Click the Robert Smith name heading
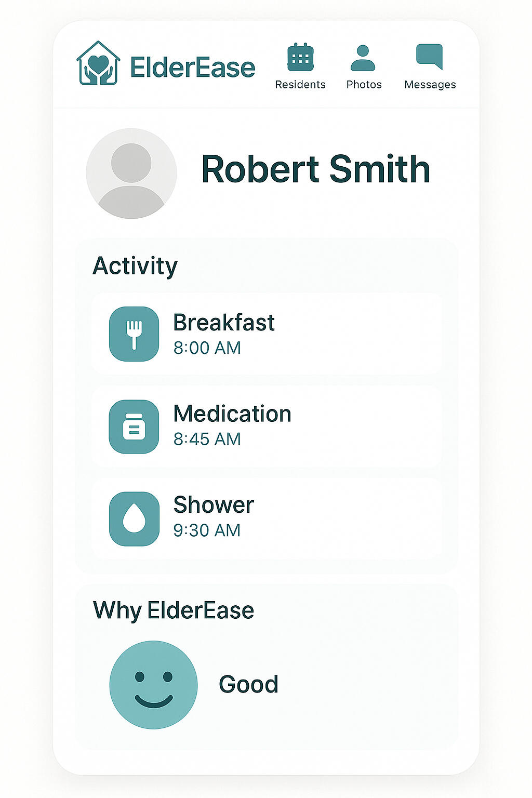The image size is (532, 798). (x=315, y=169)
